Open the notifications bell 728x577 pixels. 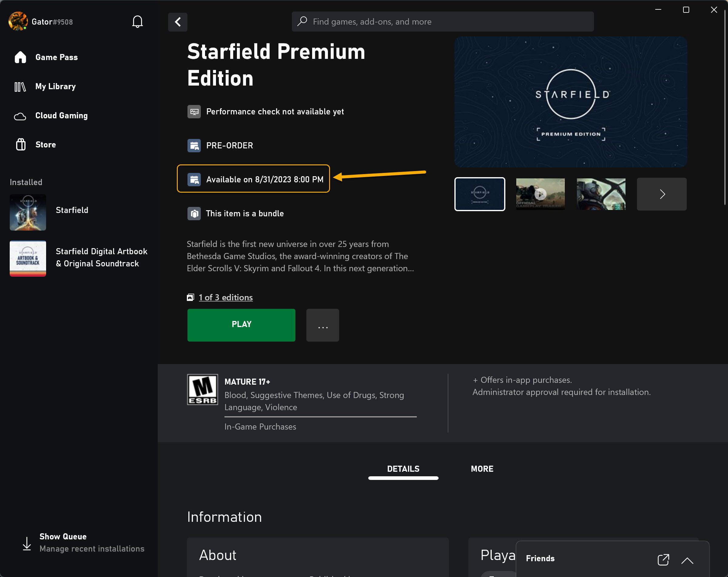(x=137, y=22)
